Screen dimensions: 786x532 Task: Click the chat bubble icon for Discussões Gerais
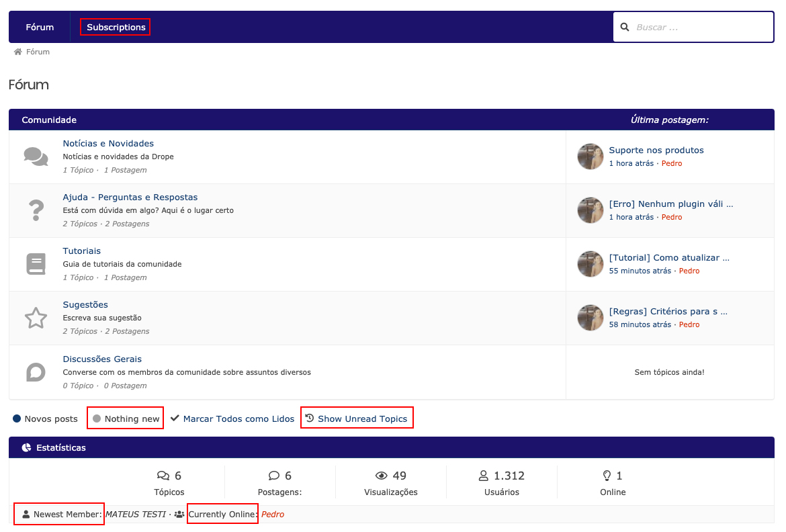[x=36, y=371]
